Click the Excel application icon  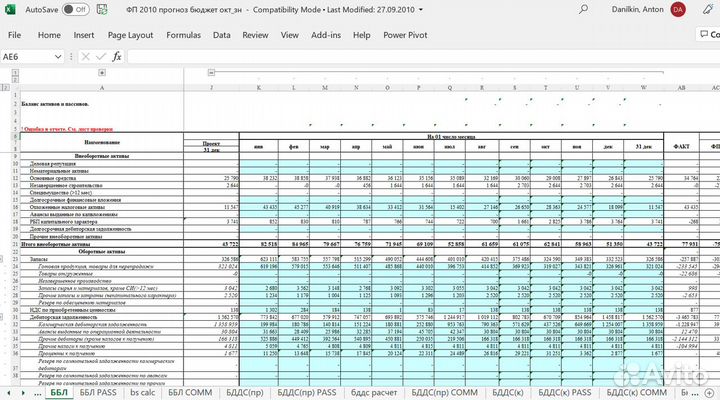pyautogui.click(x=10, y=9)
